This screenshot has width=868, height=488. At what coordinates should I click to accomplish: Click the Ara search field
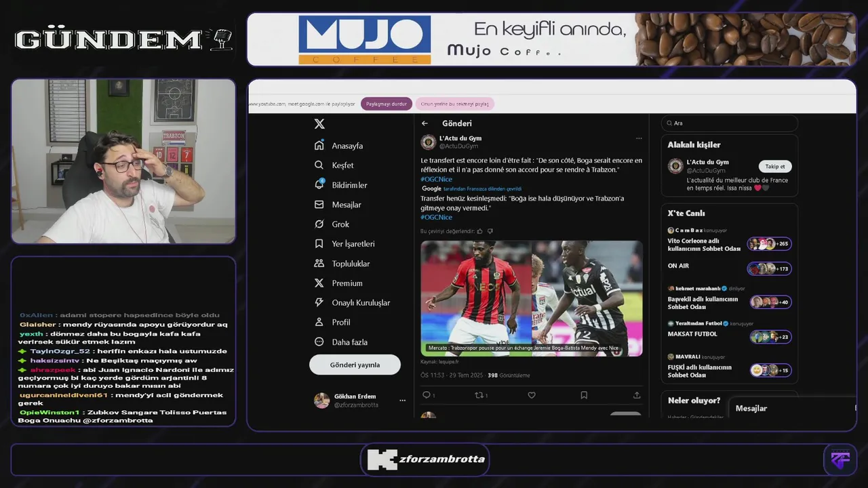coord(730,123)
